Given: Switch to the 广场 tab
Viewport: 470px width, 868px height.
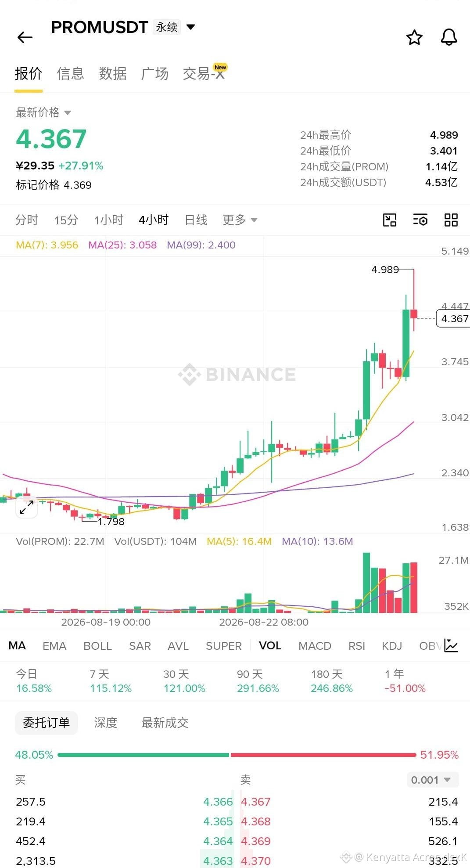Looking at the screenshot, I should pyautogui.click(x=155, y=73).
